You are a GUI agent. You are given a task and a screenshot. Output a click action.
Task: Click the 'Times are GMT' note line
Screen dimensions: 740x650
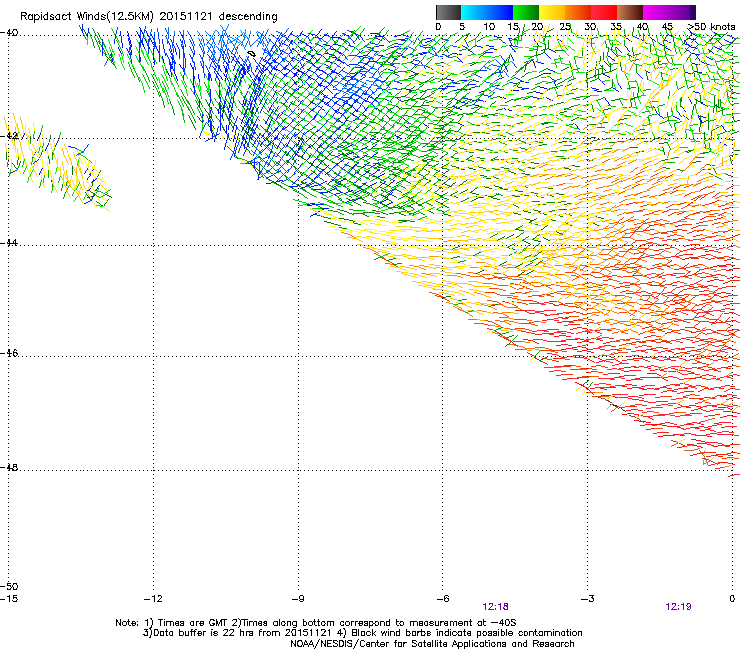tap(316, 623)
